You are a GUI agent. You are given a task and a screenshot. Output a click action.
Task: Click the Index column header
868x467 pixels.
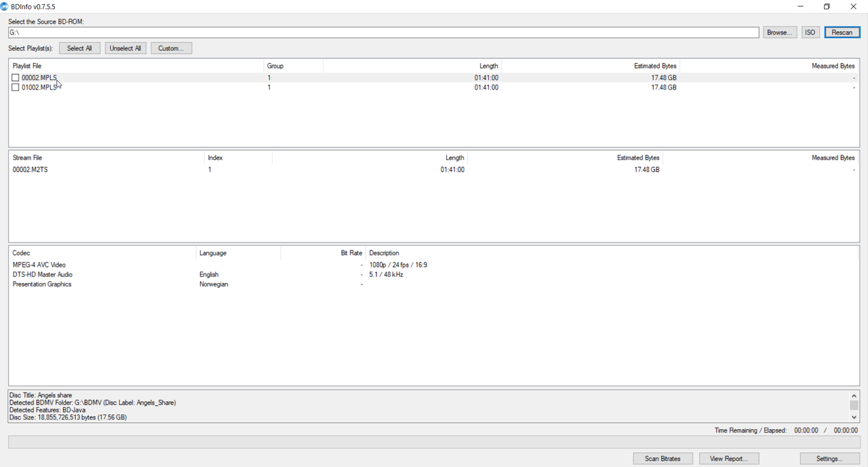239,157
